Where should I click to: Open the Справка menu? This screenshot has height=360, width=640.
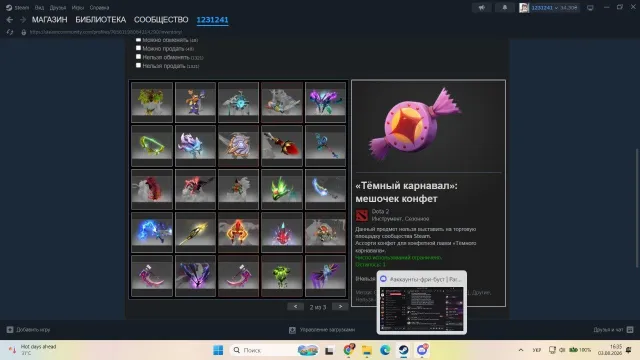point(99,7)
